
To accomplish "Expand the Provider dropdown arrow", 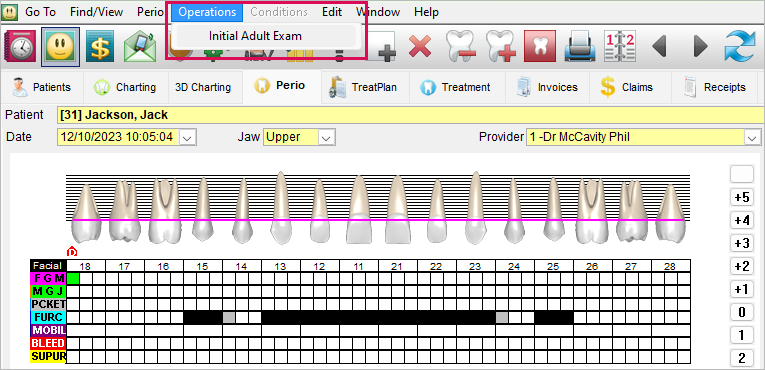I will click(752, 138).
